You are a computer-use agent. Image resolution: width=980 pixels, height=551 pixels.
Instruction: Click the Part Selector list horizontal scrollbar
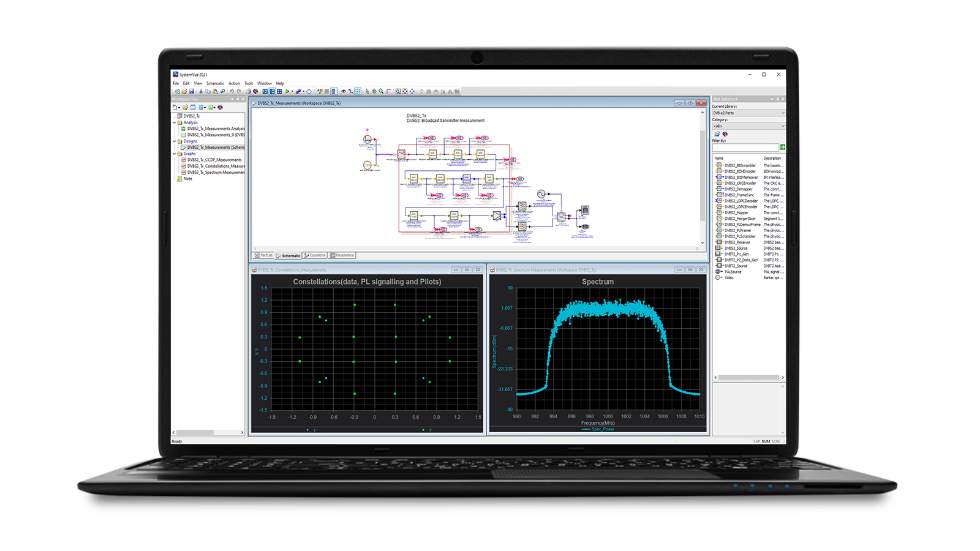(x=748, y=378)
